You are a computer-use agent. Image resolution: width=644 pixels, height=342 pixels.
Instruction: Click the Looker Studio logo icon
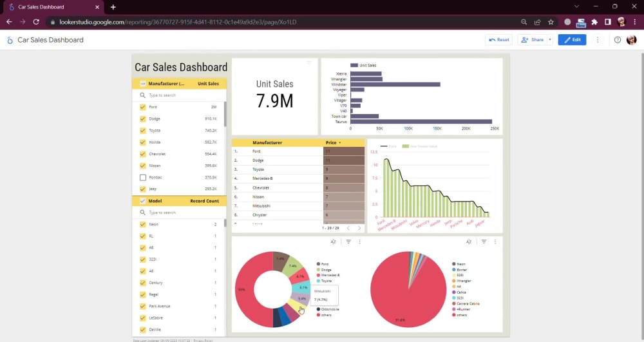tap(10, 40)
